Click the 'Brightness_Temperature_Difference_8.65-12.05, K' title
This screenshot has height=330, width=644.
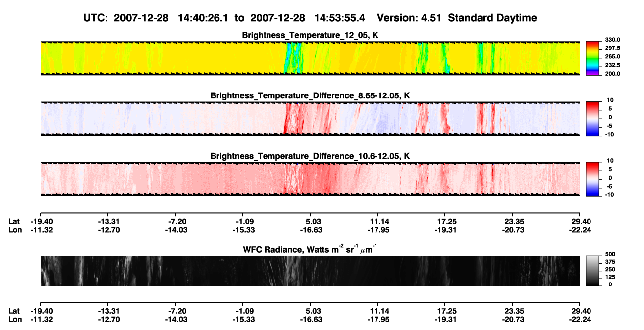point(310,95)
